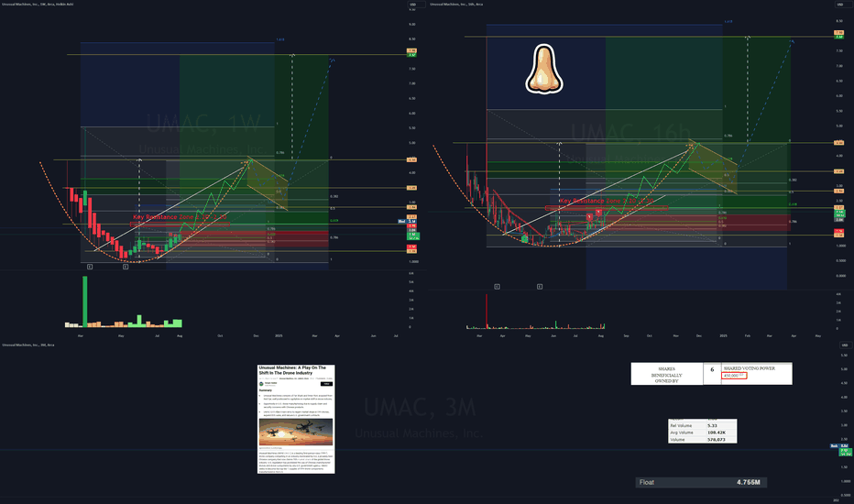The image size is (854, 504).
Task: Click the tall green volume bar on 1W chart
Action: (x=85, y=301)
